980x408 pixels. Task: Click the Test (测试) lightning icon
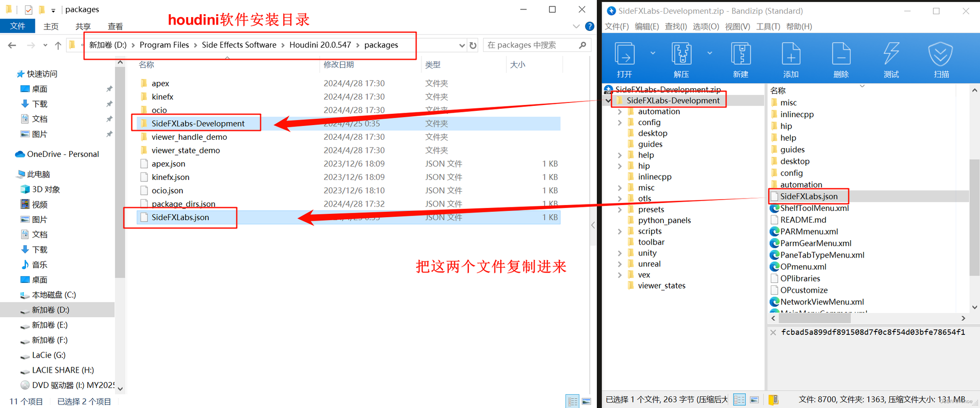891,54
